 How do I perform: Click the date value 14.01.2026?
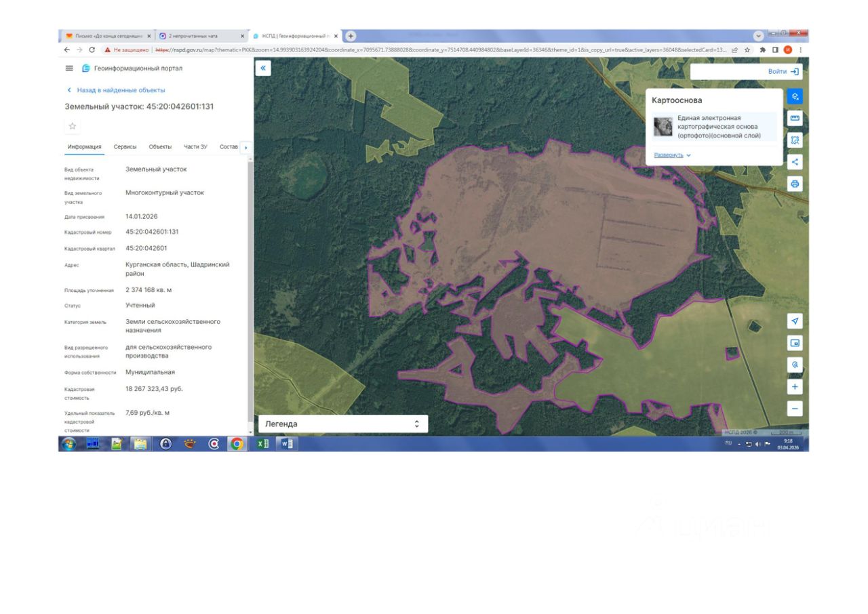[140, 217]
